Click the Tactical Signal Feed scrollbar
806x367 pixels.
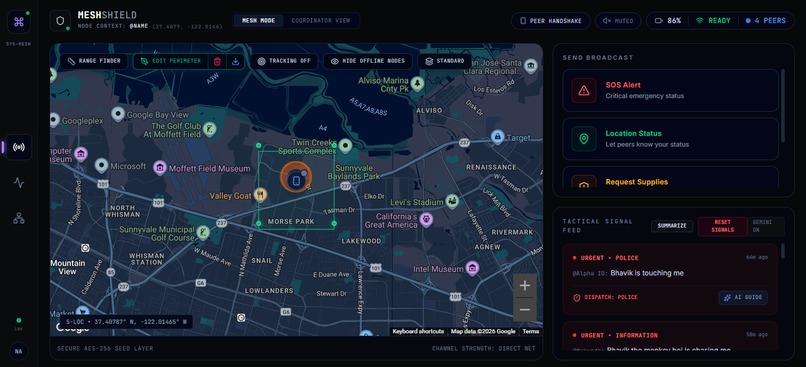(783, 251)
